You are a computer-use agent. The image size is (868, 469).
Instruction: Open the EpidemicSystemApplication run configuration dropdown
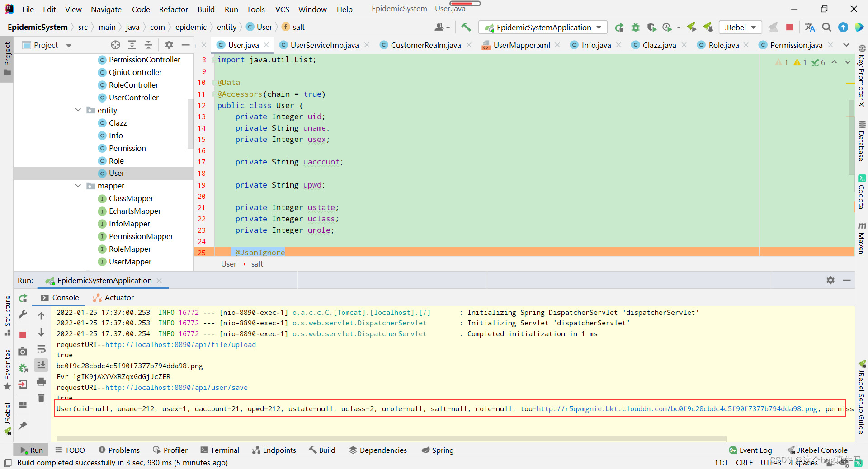coord(599,27)
